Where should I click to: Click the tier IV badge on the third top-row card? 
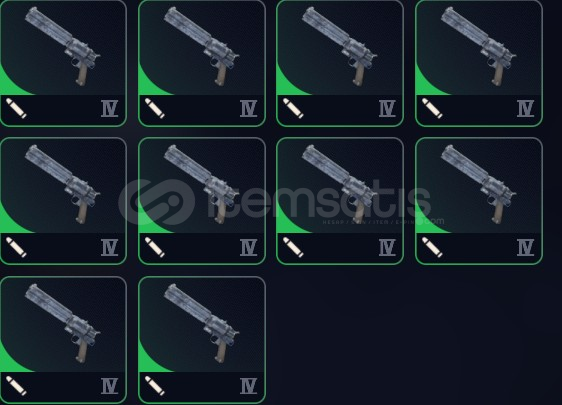pos(387,109)
